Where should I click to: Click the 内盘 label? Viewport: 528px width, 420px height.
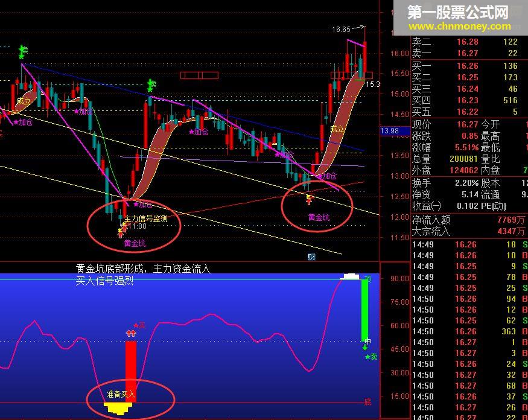click(490, 170)
